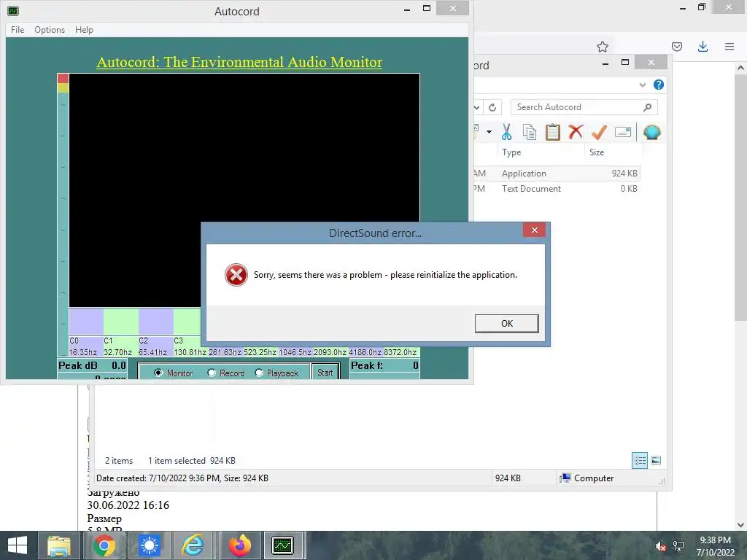Click the green C1 band block
The image size is (747, 560).
pos(121,322)
